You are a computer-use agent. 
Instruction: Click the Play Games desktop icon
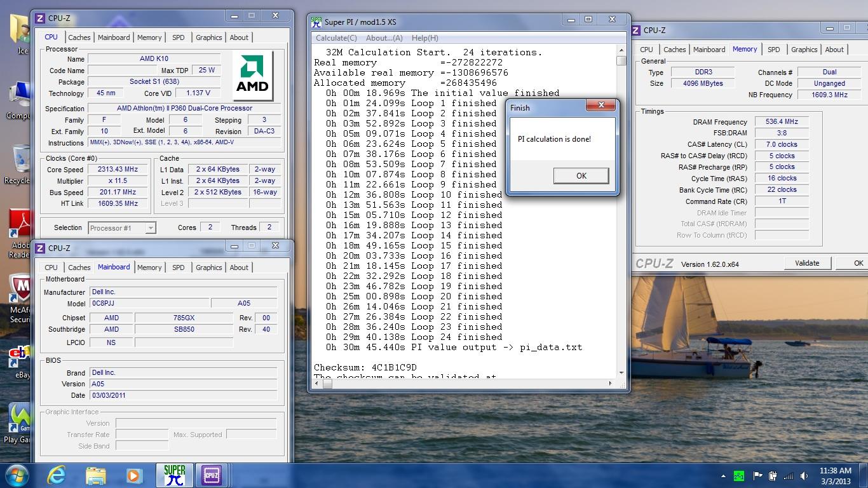(19, 423)
